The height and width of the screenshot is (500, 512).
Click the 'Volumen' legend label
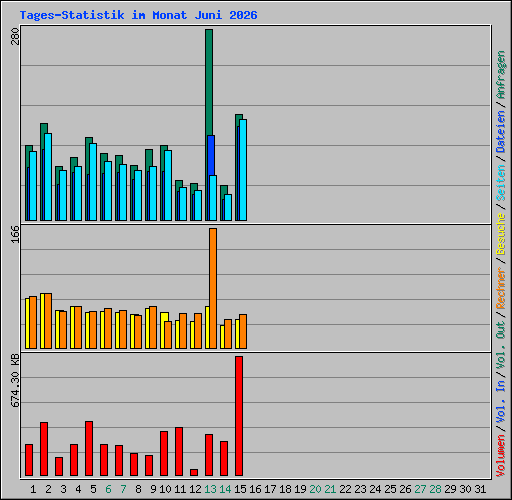pos(501,456)
